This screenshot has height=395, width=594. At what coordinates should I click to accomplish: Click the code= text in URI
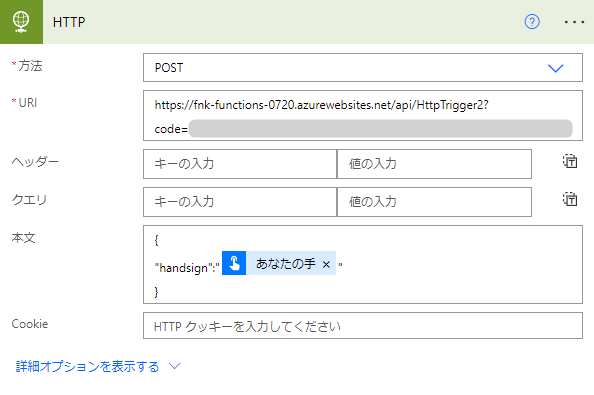[x=171, y=129]
